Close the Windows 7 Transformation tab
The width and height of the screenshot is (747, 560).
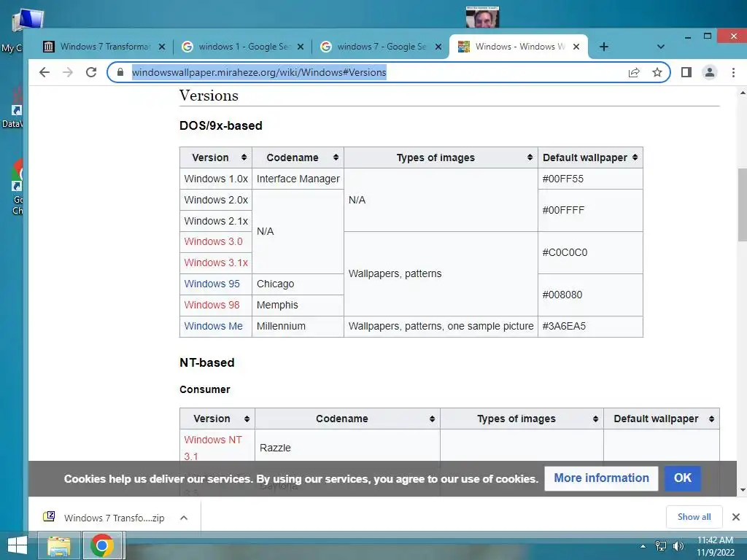[x=162, y=47]
